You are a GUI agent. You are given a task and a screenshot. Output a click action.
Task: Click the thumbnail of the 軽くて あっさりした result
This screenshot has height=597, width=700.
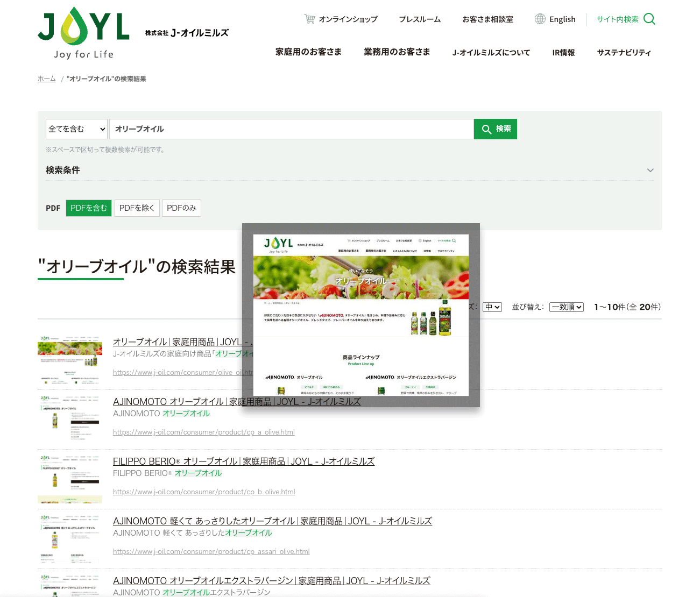click(x=70, y=539)
